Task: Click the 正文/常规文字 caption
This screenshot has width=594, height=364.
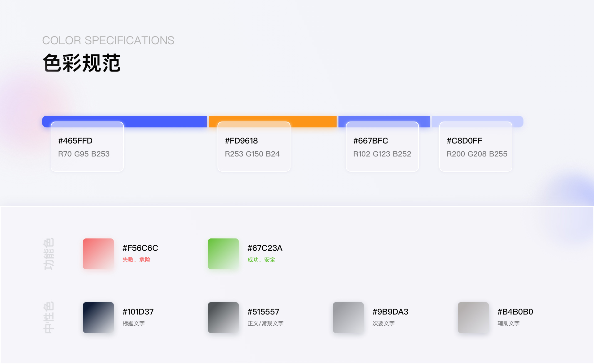Action: tap(265, 323)
